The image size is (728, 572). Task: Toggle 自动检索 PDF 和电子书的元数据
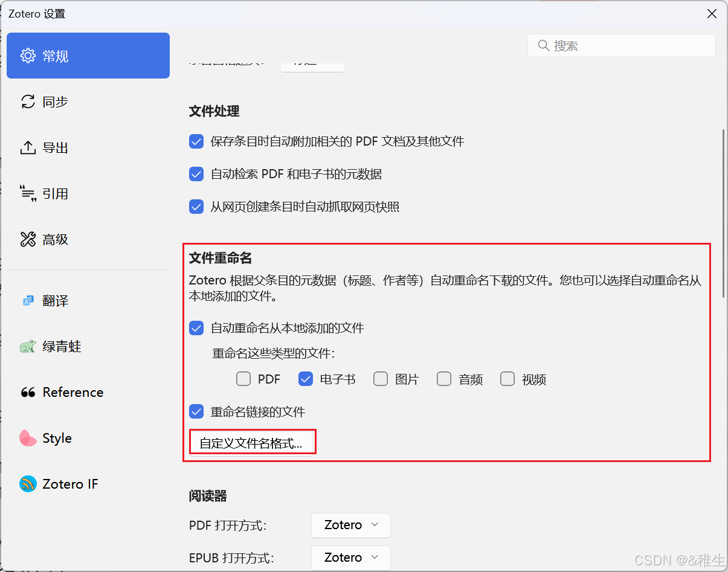click(x=196, y=175)
